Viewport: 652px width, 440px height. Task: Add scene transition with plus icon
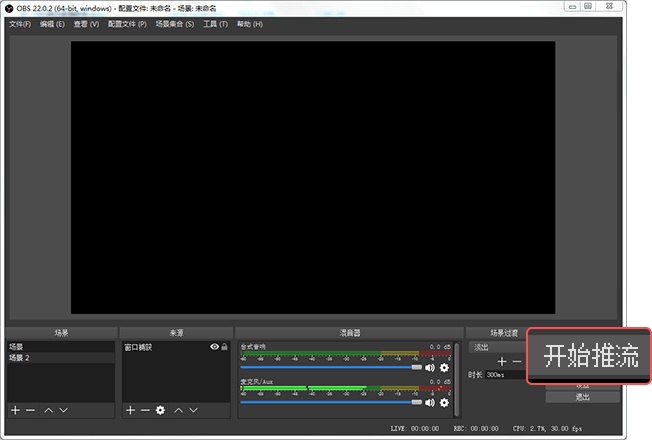[502, 361]
